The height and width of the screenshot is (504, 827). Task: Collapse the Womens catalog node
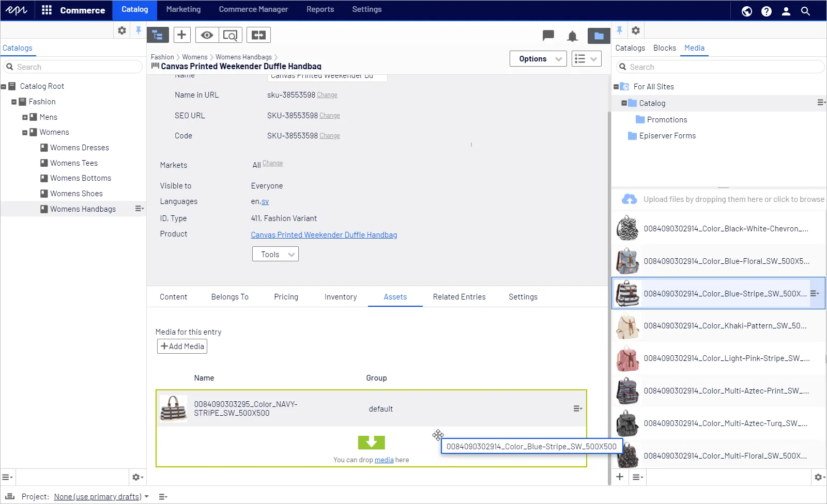coord(25,133)
